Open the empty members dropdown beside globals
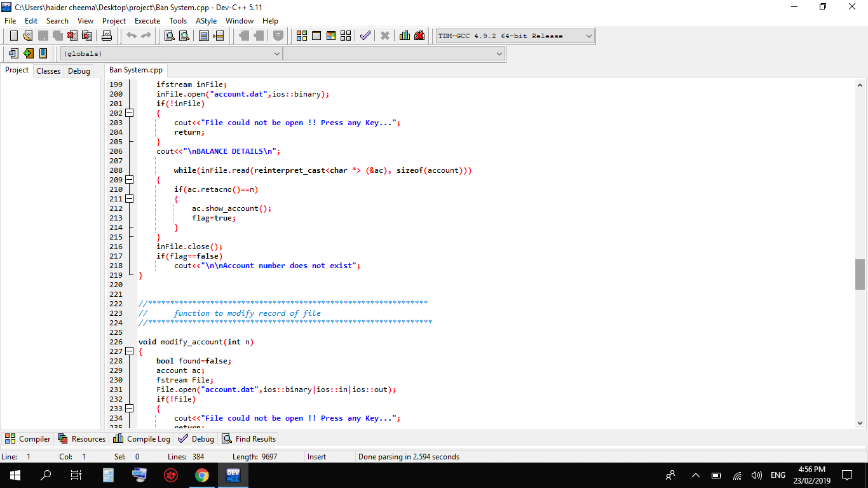This screenshot has height=488, width=868. 394,54
